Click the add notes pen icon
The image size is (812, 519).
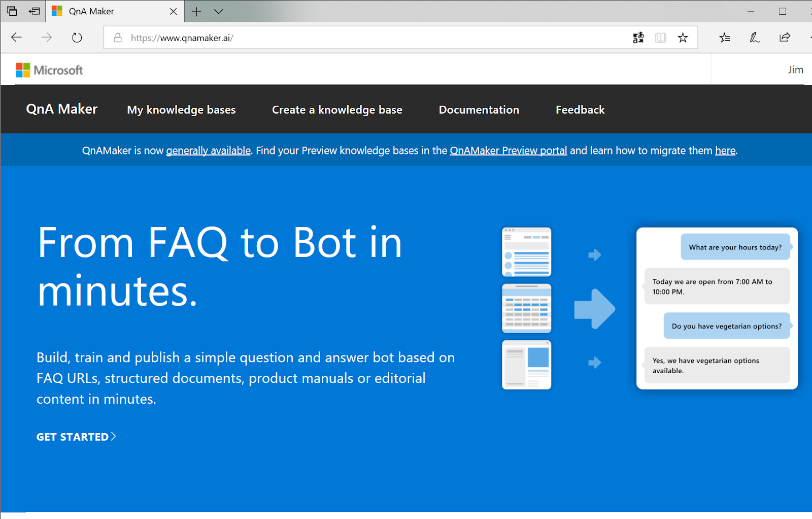pyautogui.click(x=755, y=37)
